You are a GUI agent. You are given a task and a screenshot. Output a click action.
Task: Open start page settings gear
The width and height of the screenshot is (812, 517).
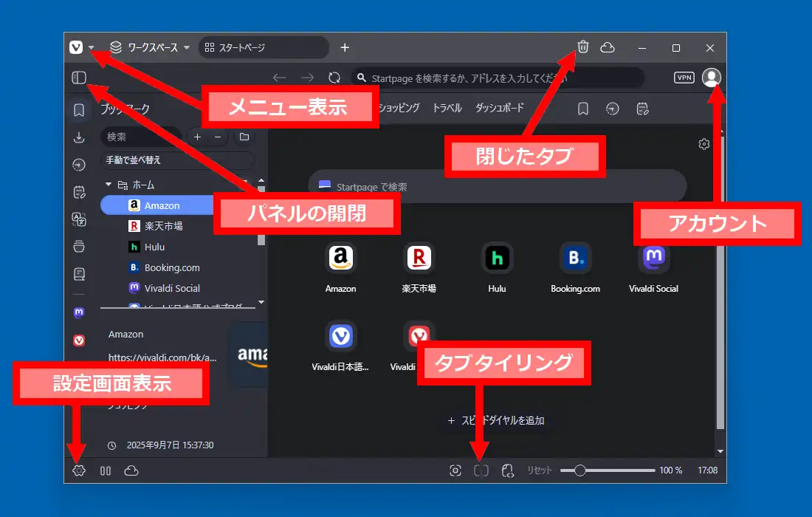[x=703, y=144]
